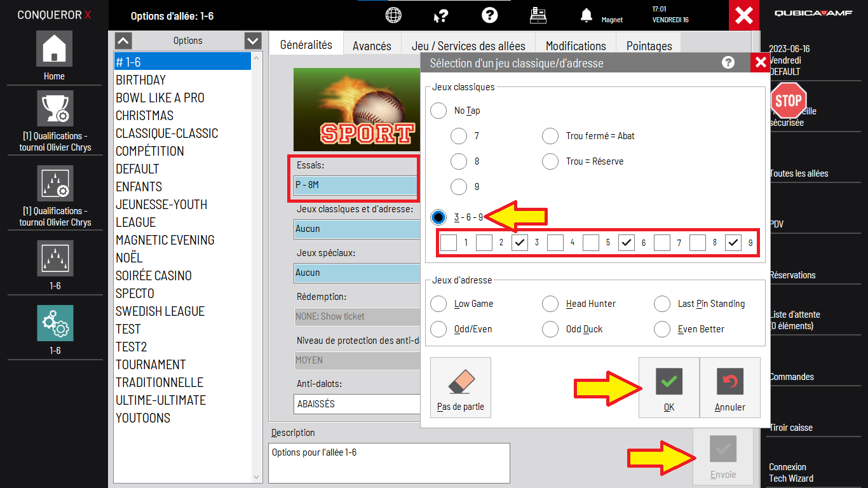Select Trou fermé = Abat radio
Viewport: 868px width, 488px height.
tap(550, 136)
